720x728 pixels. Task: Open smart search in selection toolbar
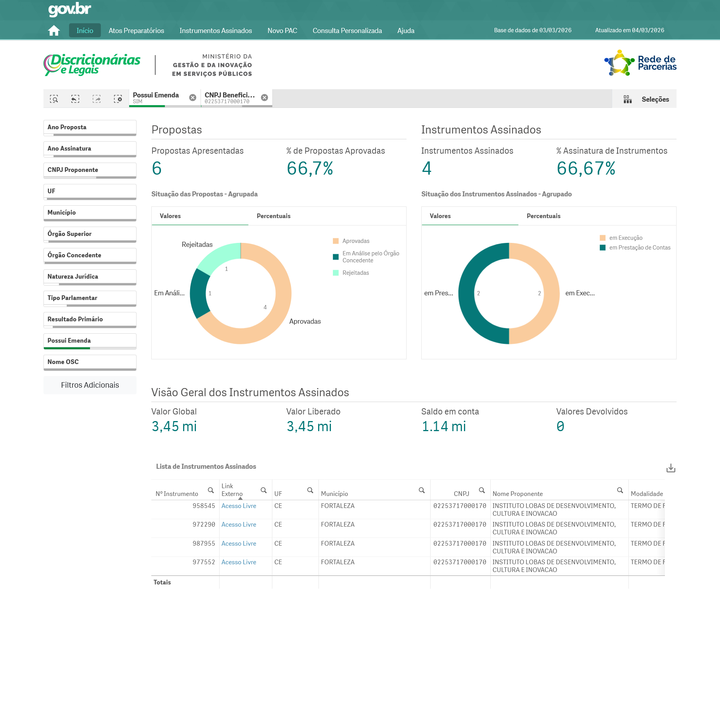pos(54,99)
